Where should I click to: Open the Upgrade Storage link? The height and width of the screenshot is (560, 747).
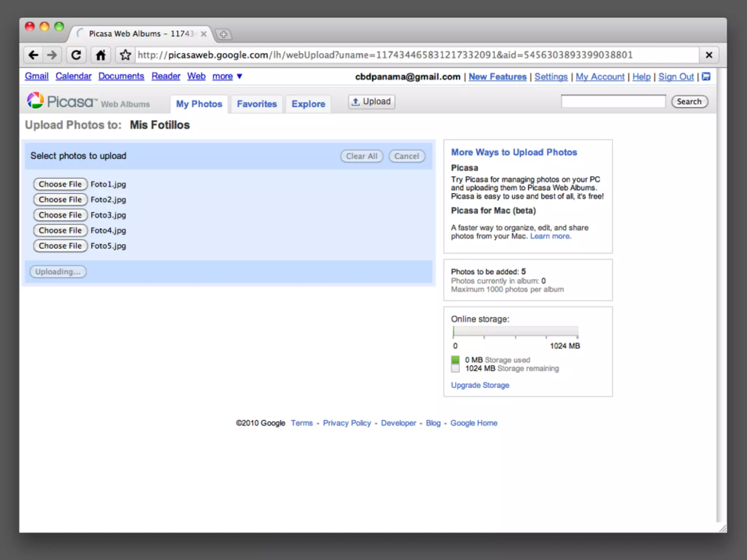point(480,385)
